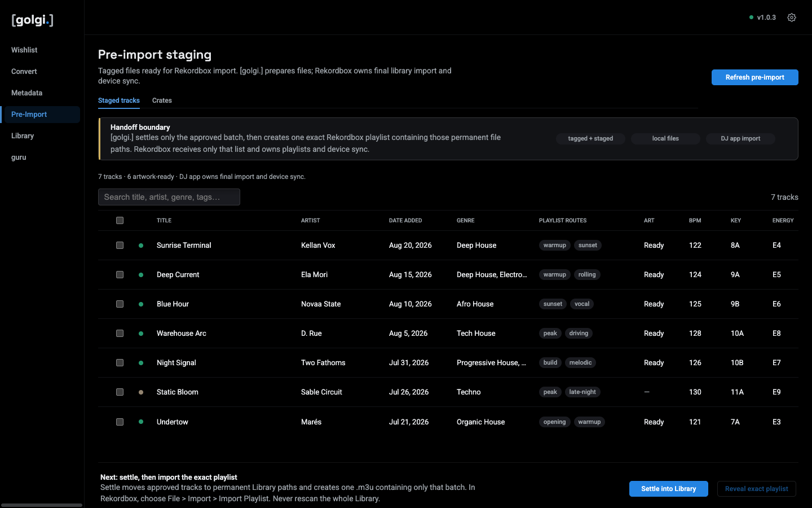Click the Refresh pre-import button
Image resolution: width=812 pixels, height=508 pixels.
754,77
